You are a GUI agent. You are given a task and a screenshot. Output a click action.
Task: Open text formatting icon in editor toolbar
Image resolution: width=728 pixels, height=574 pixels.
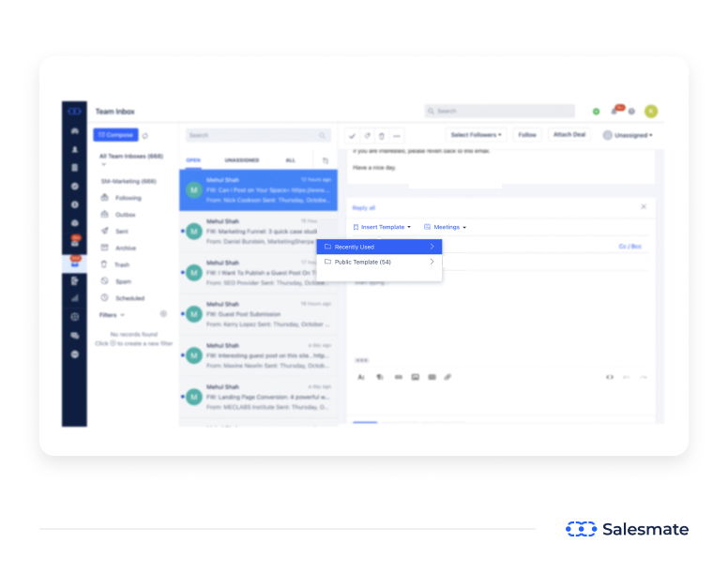(361, 377)
